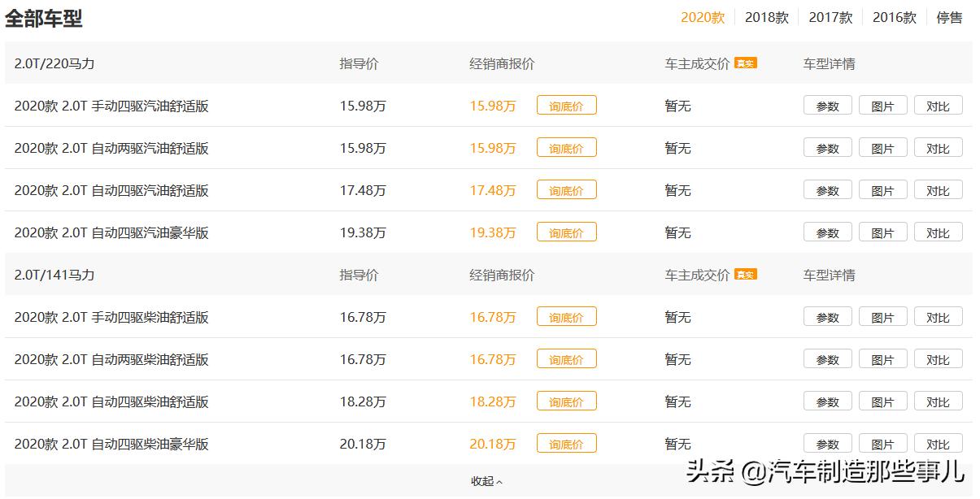This screenshot has width=980, height=499.
Task: View 图片 for 自动四驱汽油舒适版
Action: click(x=882, y=189)
